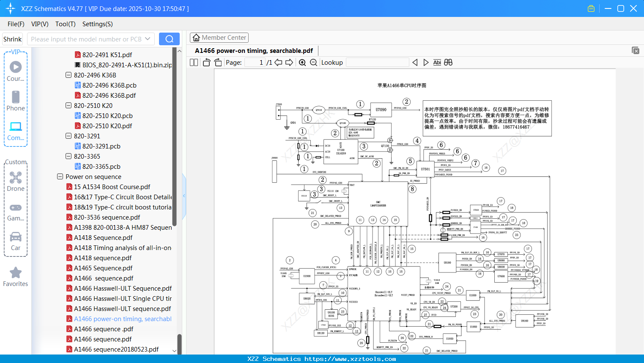Toggle the two-page split view icon
This screenshot has height=363, width=644.
point(194,63)
